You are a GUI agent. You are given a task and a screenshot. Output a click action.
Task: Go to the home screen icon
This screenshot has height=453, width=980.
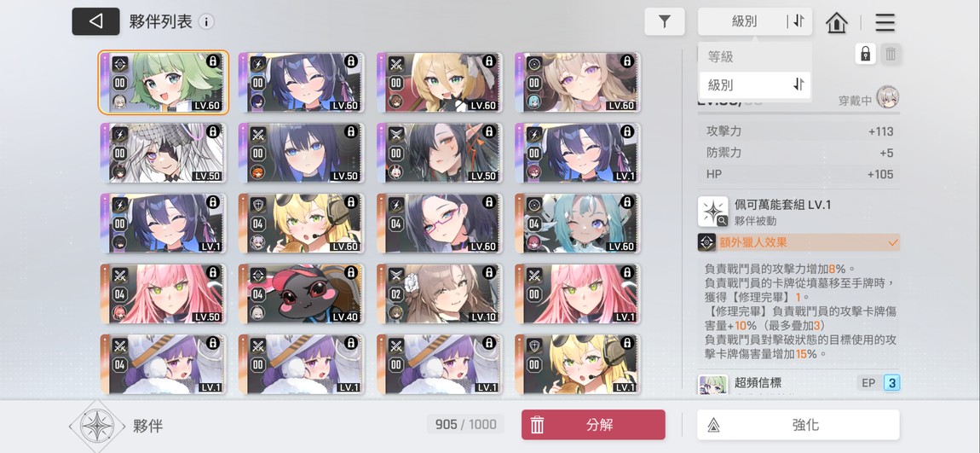tap(836, 22)
